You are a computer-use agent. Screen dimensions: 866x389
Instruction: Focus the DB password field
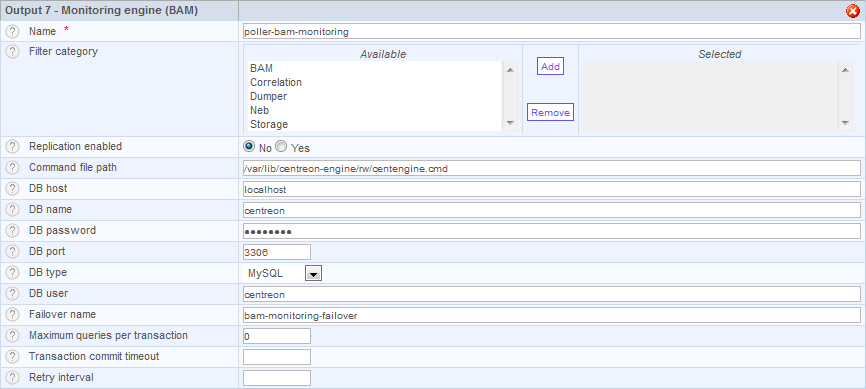[x=552, y=231]
